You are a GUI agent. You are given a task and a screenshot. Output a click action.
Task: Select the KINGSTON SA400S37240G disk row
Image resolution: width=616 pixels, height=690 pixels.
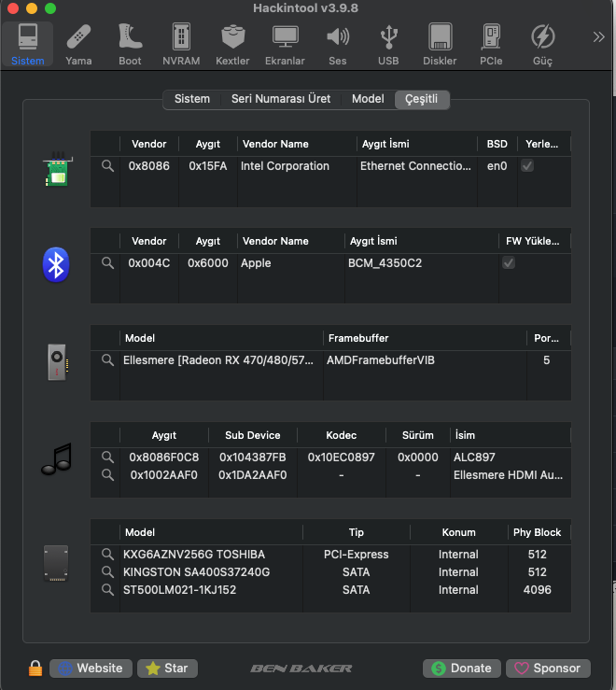click(196, 572)
